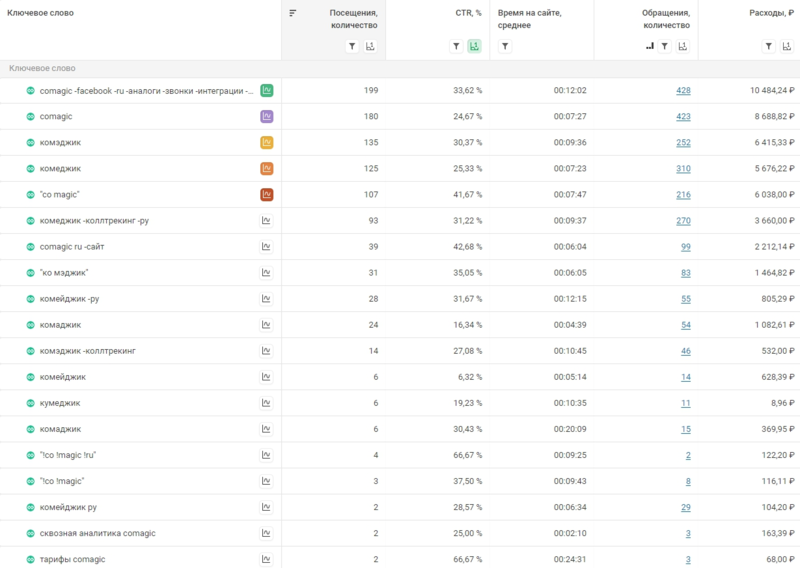
Task: Sort by the CTR, % header
Action: click(x=468, y=13)
